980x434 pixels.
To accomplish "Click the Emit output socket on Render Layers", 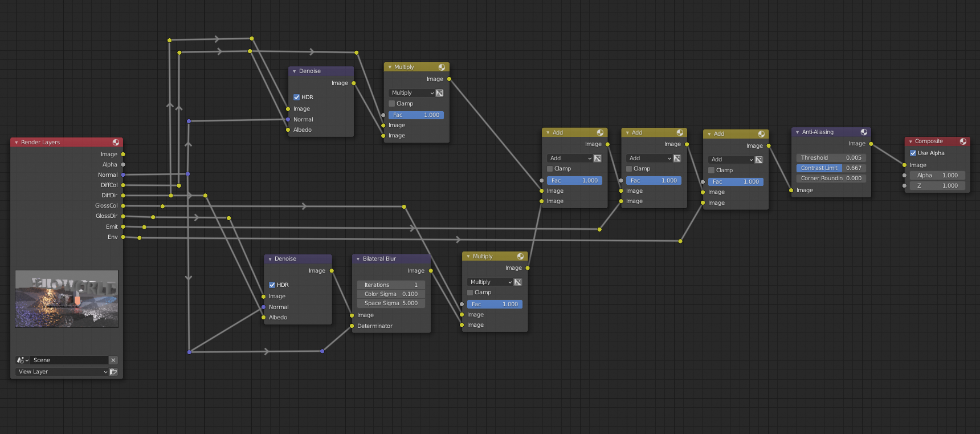I will tap(123, 226).
